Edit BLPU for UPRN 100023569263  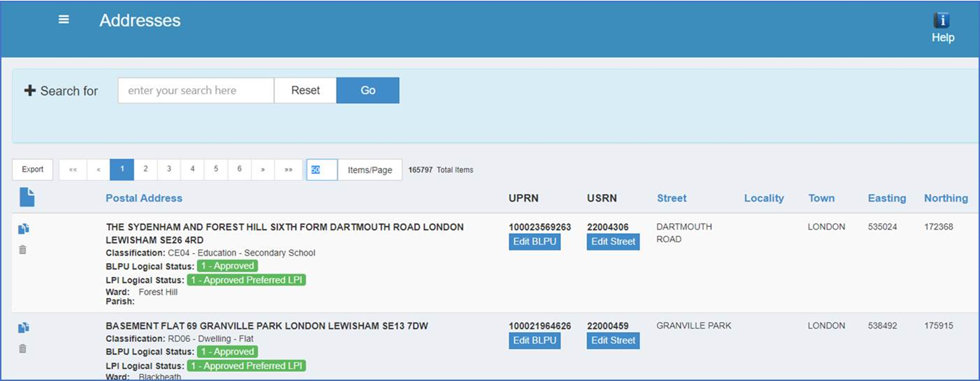tap(534, 241)
